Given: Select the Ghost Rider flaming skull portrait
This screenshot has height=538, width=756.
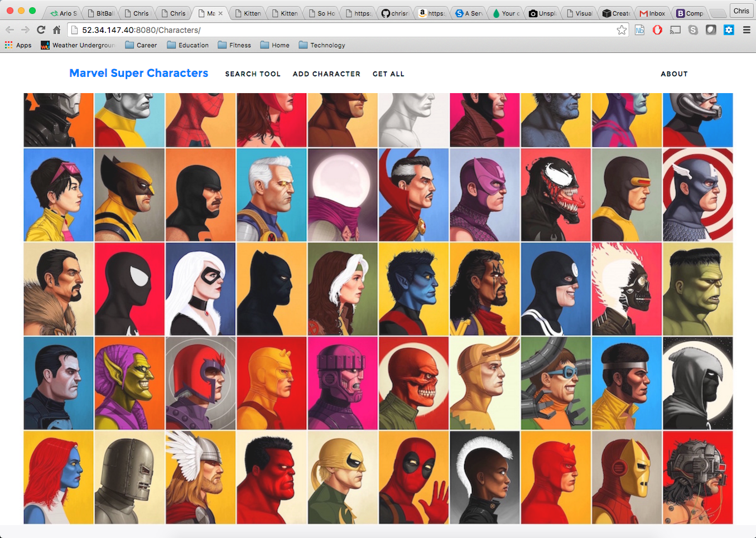Looking at the screenshot, I should click(x=627, y=289).
